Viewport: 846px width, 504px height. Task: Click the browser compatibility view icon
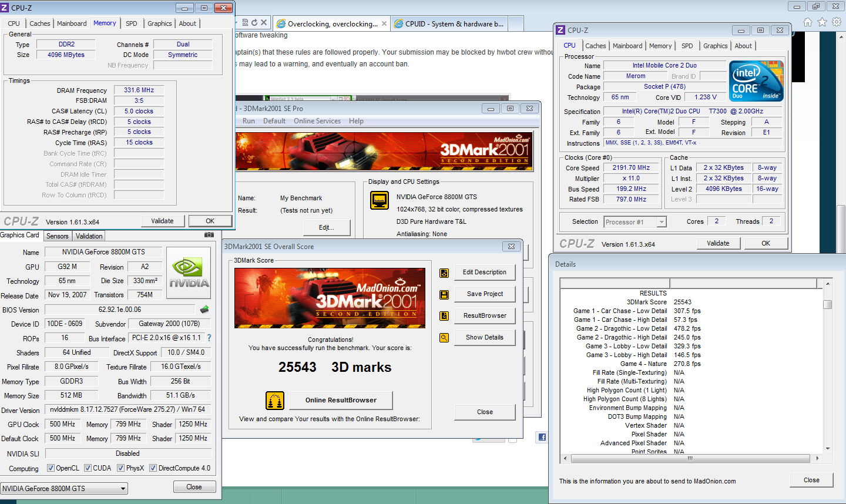click(245, 22)
